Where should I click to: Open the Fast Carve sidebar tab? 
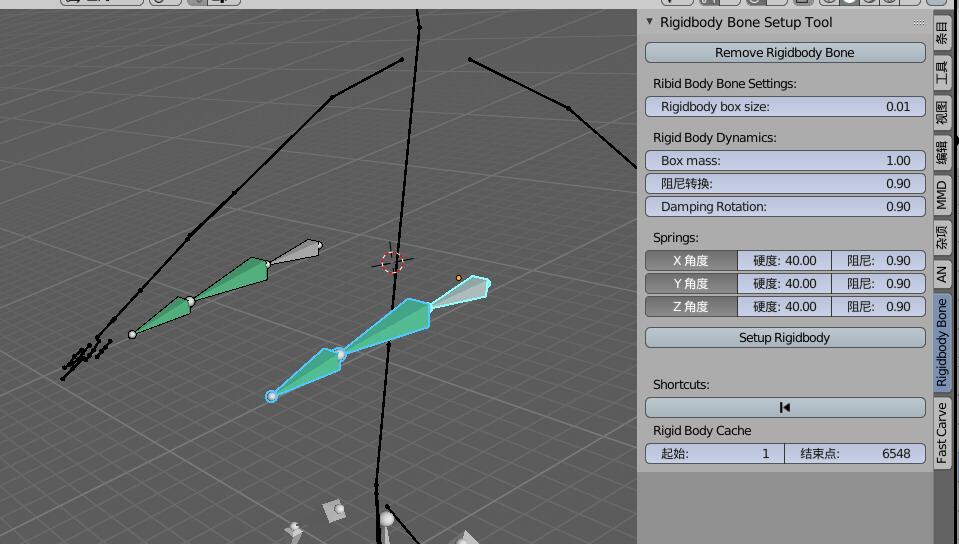pos(942,433)
